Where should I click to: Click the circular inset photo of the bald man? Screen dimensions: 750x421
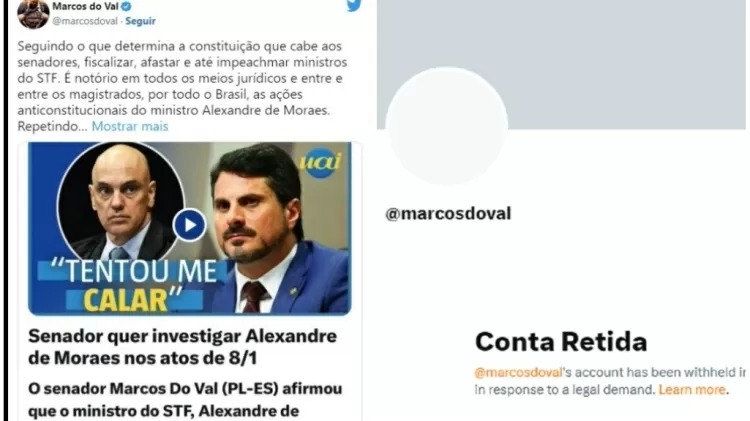click(x=120, y=201)
